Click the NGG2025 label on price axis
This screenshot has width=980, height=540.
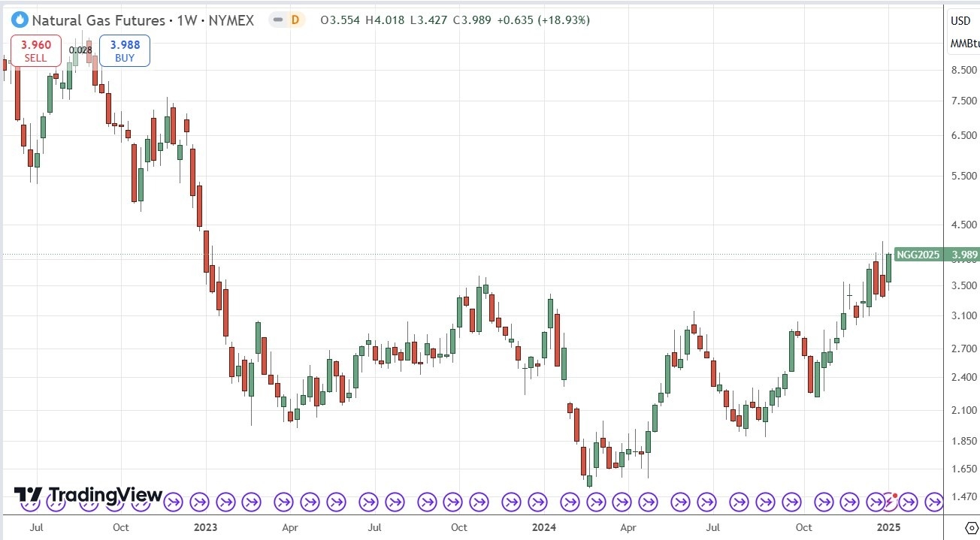[x=918, y=255]
